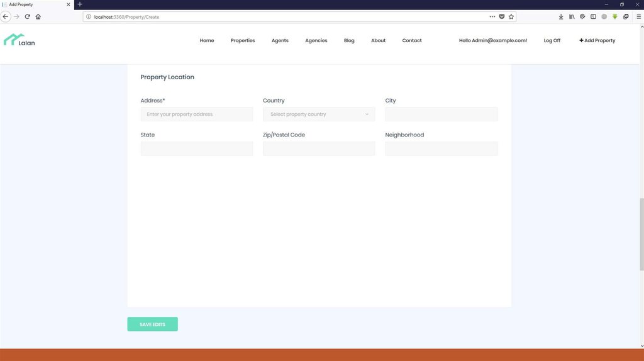644x361 pixels.
Task: Open the Firefox hamburger menu
Action: (x=637, y=16)
